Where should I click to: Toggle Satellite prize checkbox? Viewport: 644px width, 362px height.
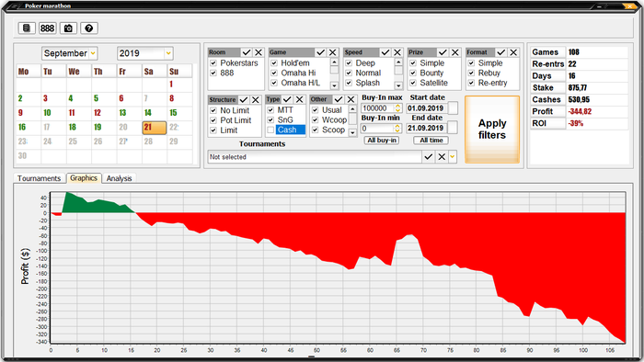pyautogui.click(x=413, y=83)
